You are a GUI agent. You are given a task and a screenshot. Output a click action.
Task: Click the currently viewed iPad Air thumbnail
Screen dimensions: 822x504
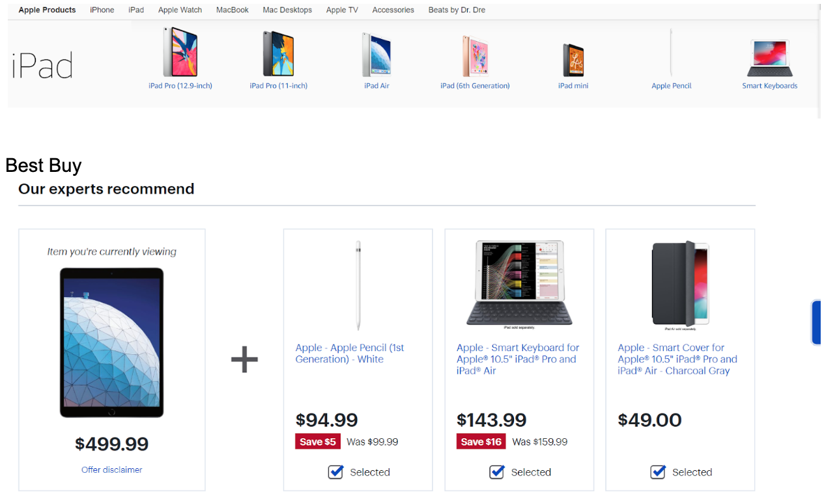[111, 343]
